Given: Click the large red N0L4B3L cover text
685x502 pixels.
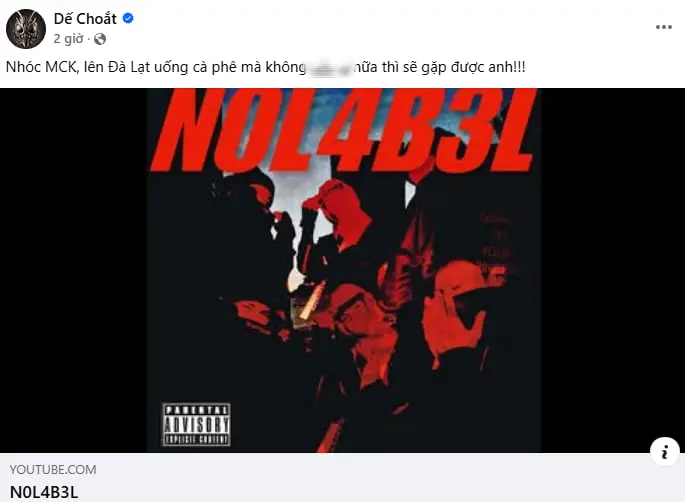Looking at the screenshot, I should pos(343,129).
